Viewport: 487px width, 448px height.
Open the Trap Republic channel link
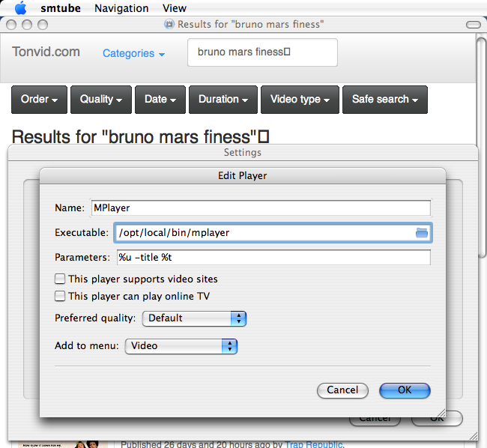pos(314,444)
